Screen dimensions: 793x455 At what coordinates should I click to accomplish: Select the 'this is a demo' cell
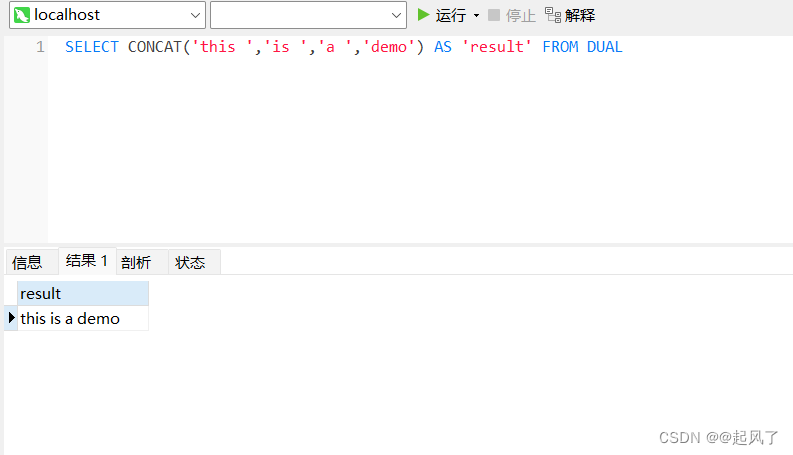point(83,318)
